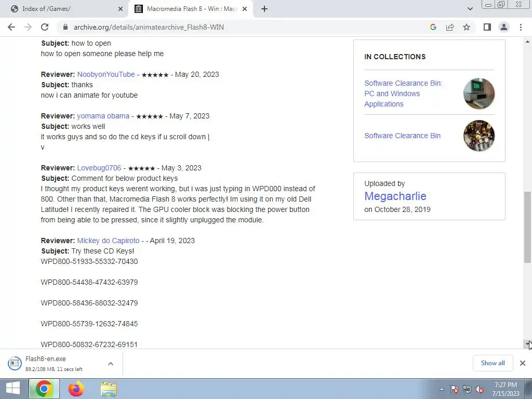
Task: Close the Macromedia Flash 8 tab
Action: (x=245, y=9)
